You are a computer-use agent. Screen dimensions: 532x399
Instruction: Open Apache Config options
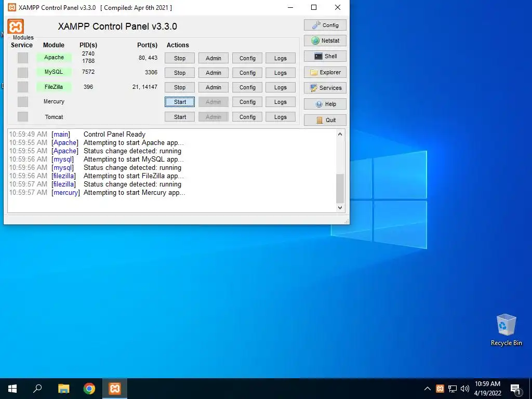pos(247,58)
